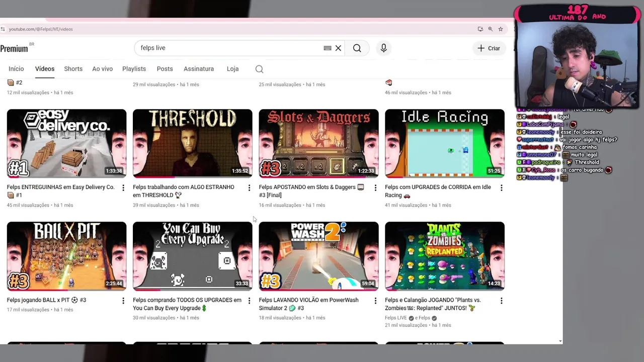
Task: Click title 'Felps ENTREGUINHAS em Easy Delivery Co.'
Action: pyautogui.click(x=60, y=191)
